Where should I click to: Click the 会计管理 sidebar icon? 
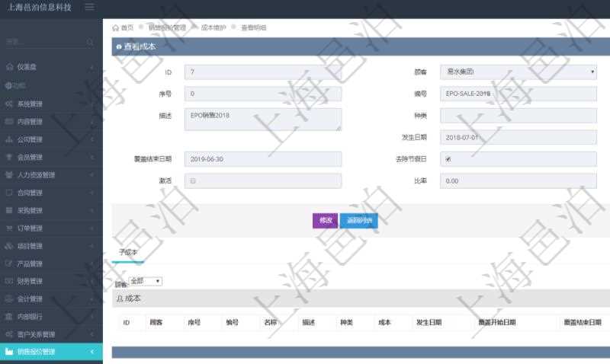(9, 299)
